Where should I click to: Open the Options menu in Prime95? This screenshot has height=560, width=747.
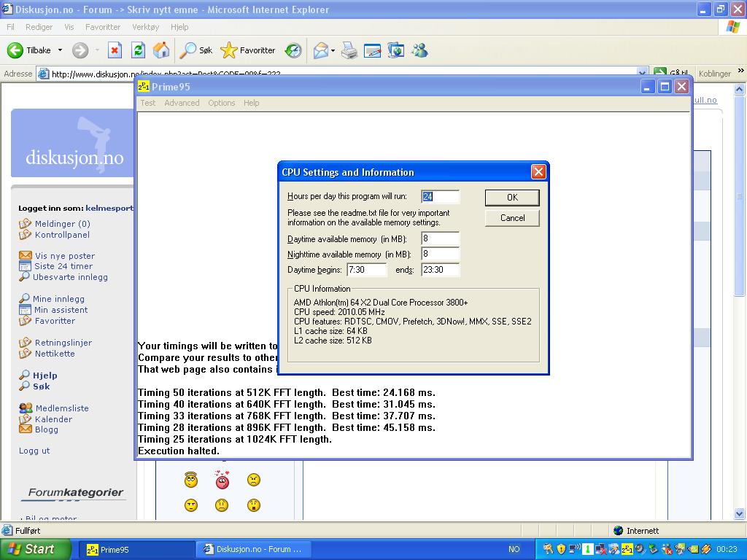[x=222, y=103]
